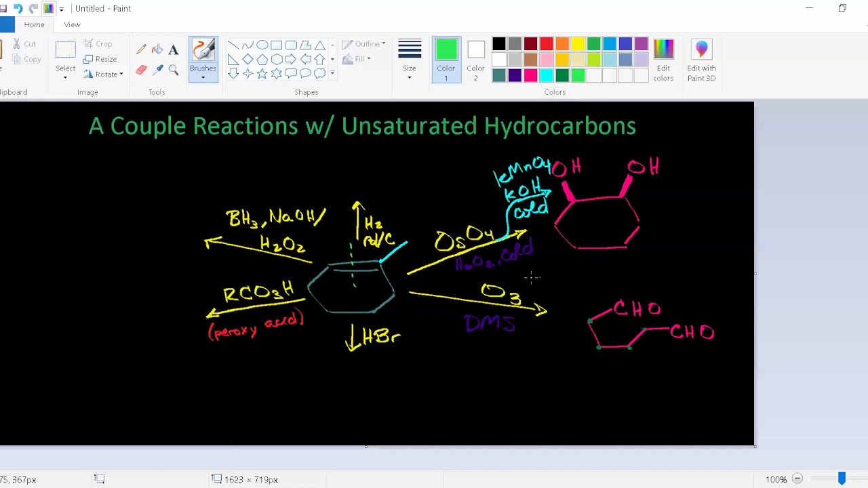The image size is (868, 488).
Task: Select the Magnifier tool
Action: tap(174, 70)
